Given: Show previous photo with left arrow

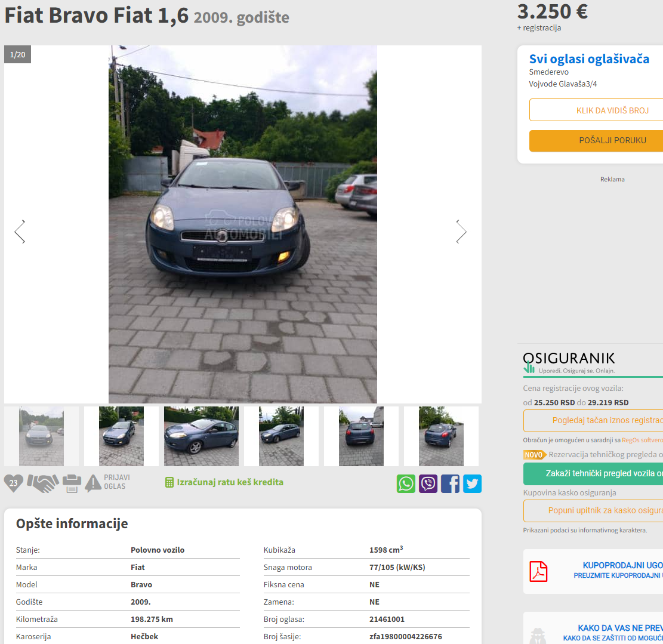Looking at the screenshot, I should [20, 232].
